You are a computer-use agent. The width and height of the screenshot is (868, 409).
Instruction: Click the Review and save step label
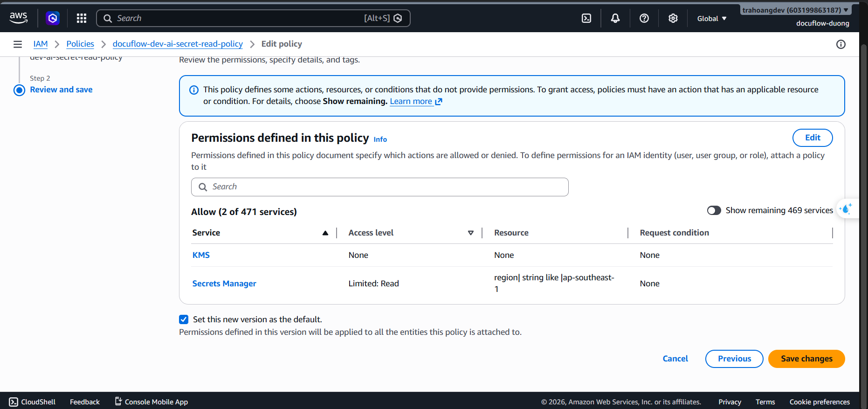[61, 90]
